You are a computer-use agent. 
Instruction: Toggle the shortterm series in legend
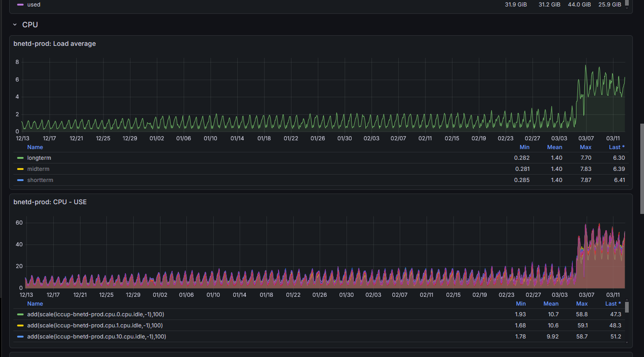(40, 180)
